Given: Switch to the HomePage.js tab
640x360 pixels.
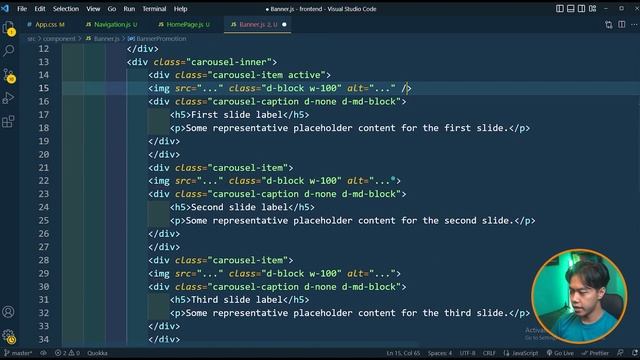Looking at the screenshot, I should point(184,24).
